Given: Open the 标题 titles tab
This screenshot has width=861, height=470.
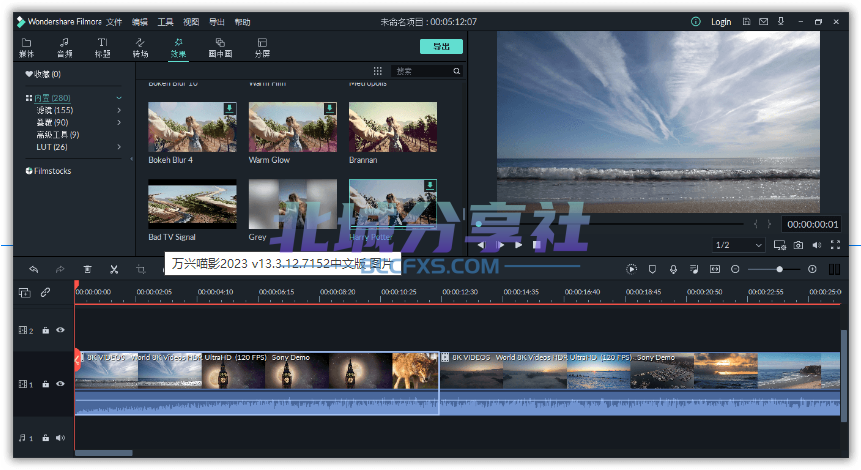Looking at the screenshot, I should click(103, 48).
